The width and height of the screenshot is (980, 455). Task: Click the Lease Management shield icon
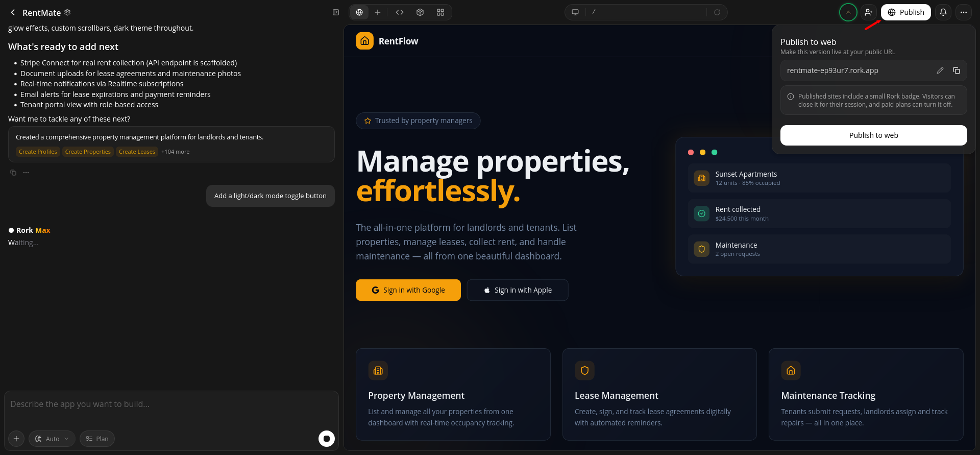(584, 371)
